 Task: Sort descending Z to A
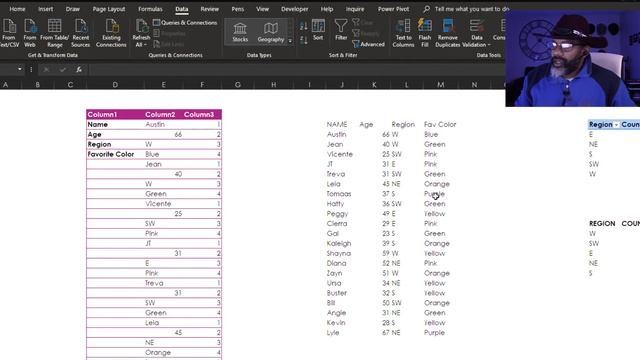click(x=303, y=40)
